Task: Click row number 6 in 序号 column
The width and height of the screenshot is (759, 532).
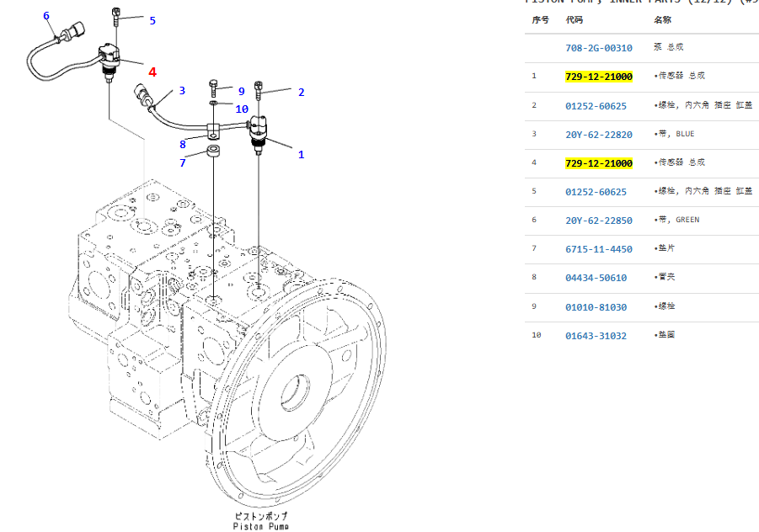Action: 534,220
